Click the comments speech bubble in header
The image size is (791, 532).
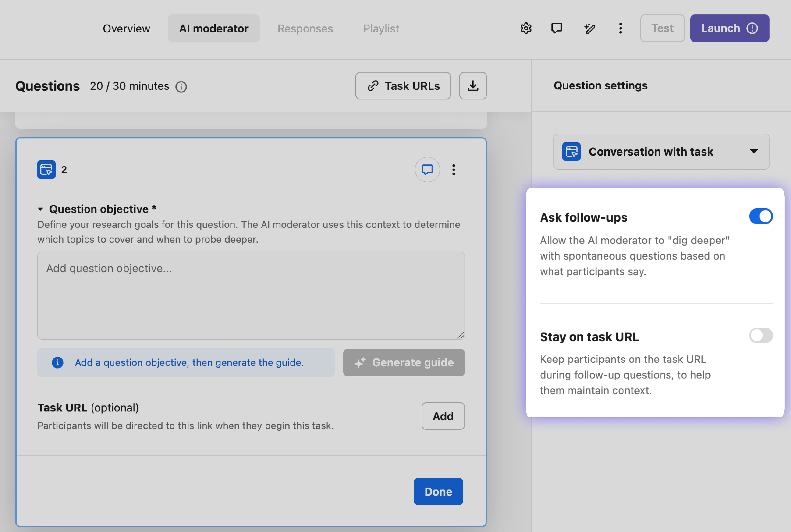[557, 28]
